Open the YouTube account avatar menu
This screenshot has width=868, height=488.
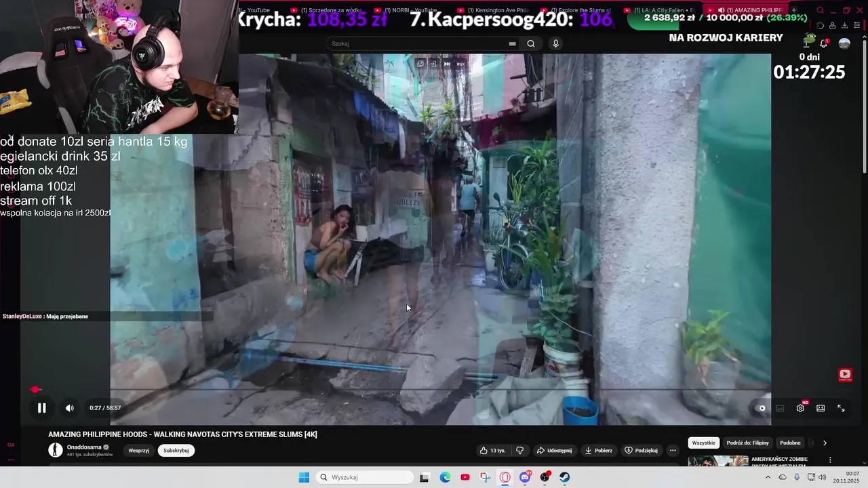[844, 43]
